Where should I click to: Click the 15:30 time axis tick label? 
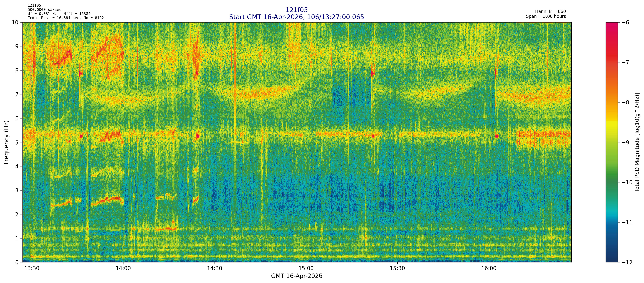[397, 268]
